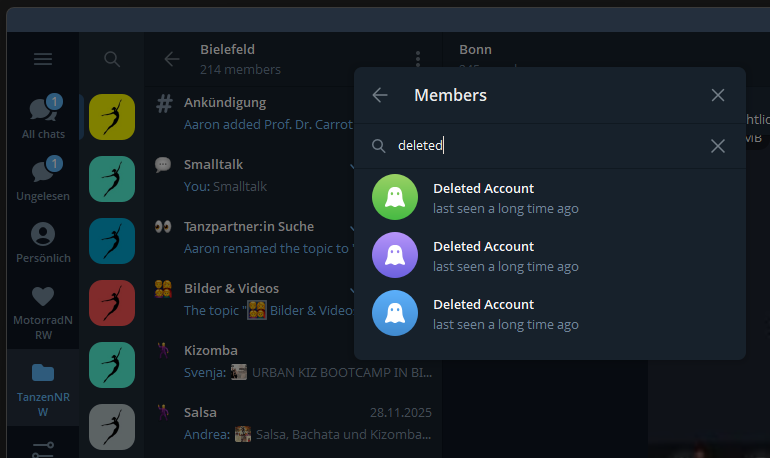The height and width of the screenshot is (458, 770).
Task: Switch to All chats folder
Action: click(x=43, y=117)
